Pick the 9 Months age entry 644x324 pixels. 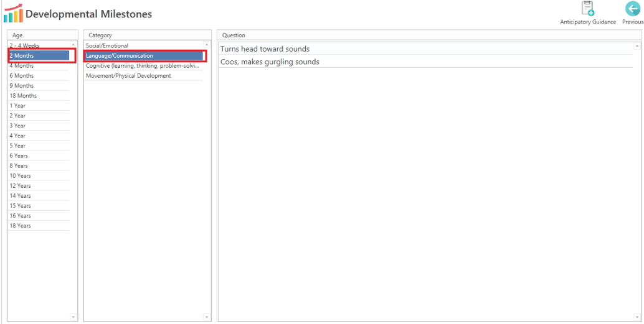click(39, 86)
